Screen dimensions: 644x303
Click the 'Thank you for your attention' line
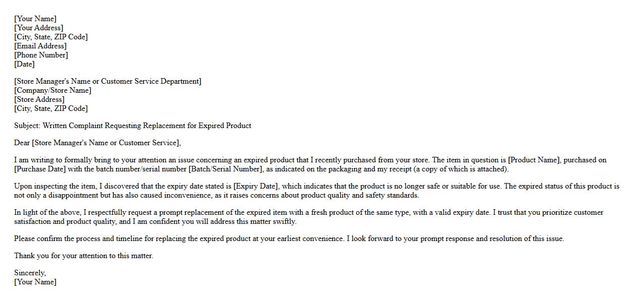(84, 256)
